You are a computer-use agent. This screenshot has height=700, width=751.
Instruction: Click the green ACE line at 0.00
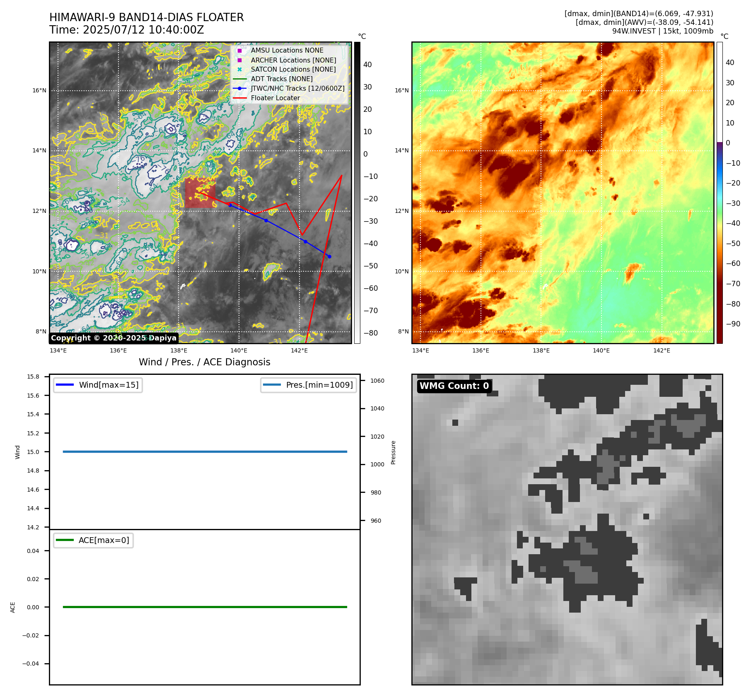(205, 607)
